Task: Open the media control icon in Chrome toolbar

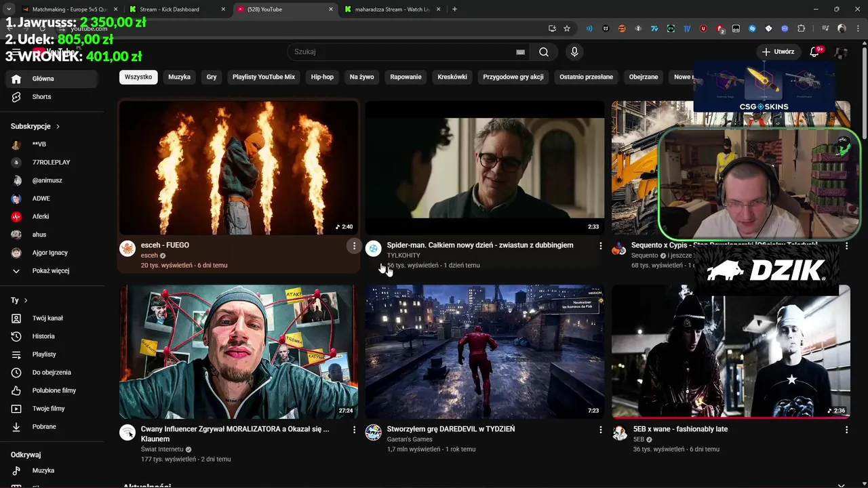Action: pyautogui.click(x=825, y=28)
